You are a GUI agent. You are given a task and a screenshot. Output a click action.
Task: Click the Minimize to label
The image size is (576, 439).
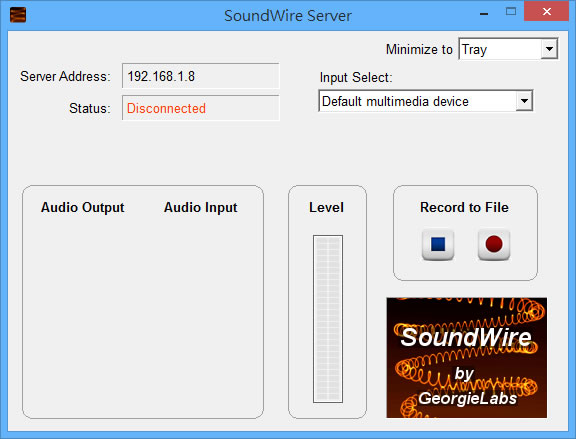point(419,49)
